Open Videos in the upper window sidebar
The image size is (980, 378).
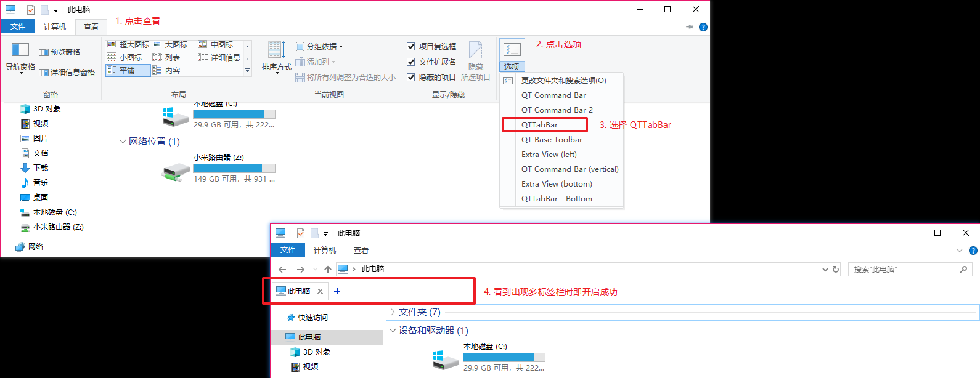pyautogui.click(x=35, y=124)
